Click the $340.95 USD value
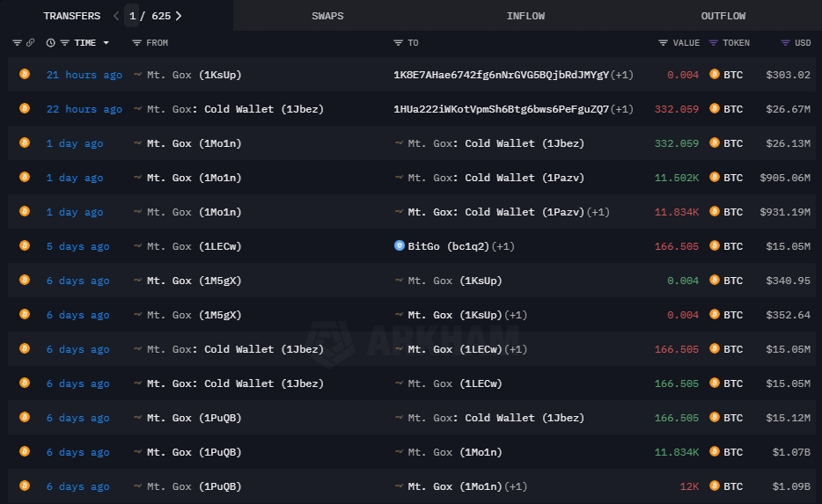 788,281
